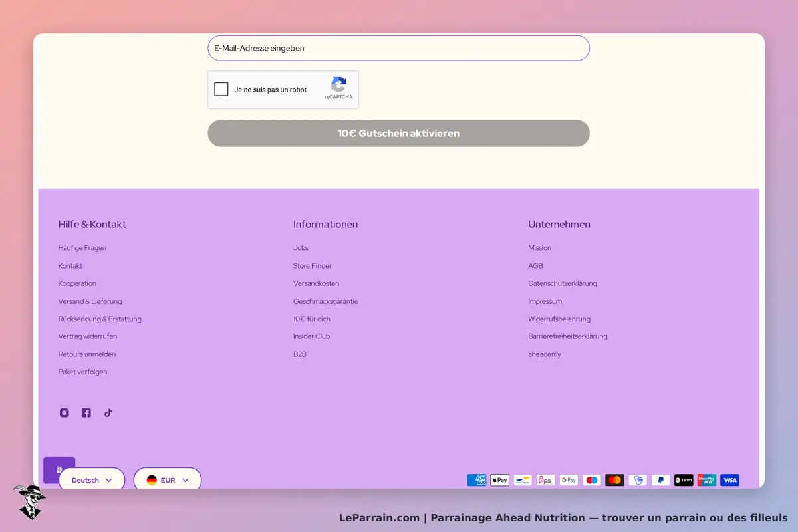
Task: Open Paket verfolgen link
Action: tap(83, 372)
